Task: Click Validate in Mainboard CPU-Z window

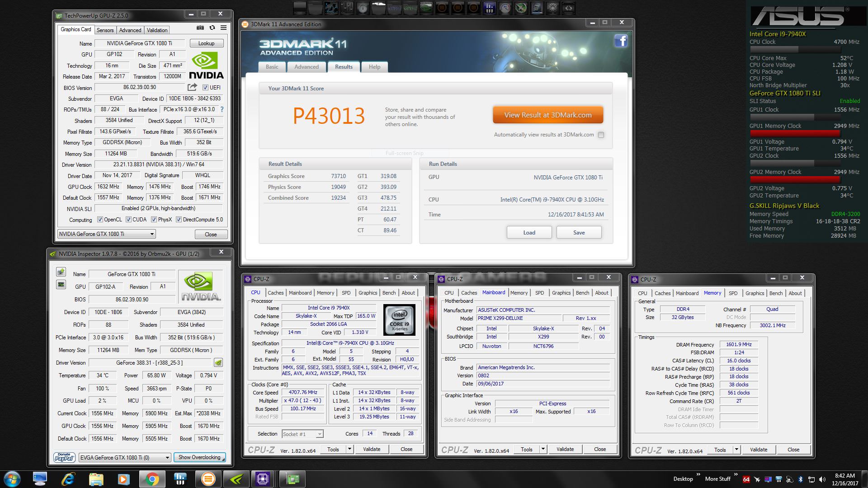Action: (x=565, y=449)
